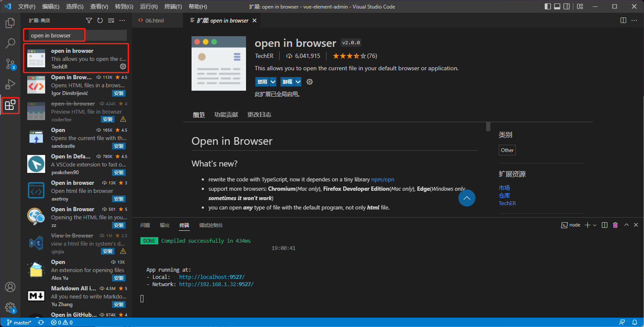Open customize layout icon in title bar
The height and width of the screenshot is (327, 644).
click(581, 7)
